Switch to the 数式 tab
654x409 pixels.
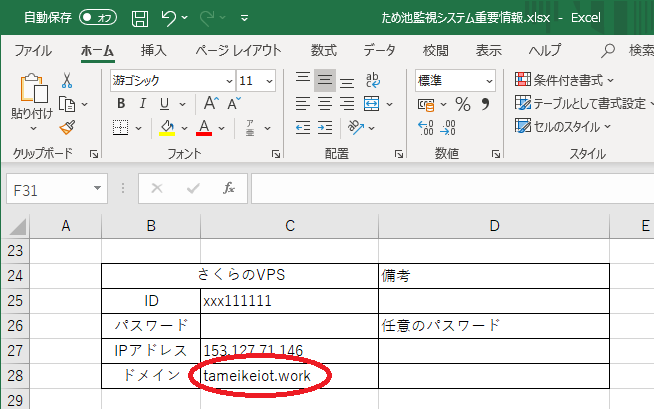coord(323,50)
